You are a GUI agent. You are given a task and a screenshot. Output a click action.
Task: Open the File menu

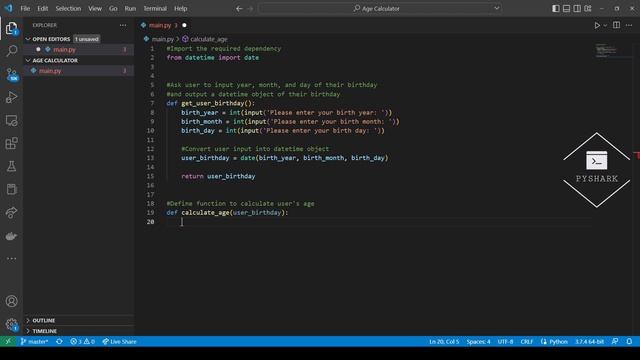click(x=25, y=8)
